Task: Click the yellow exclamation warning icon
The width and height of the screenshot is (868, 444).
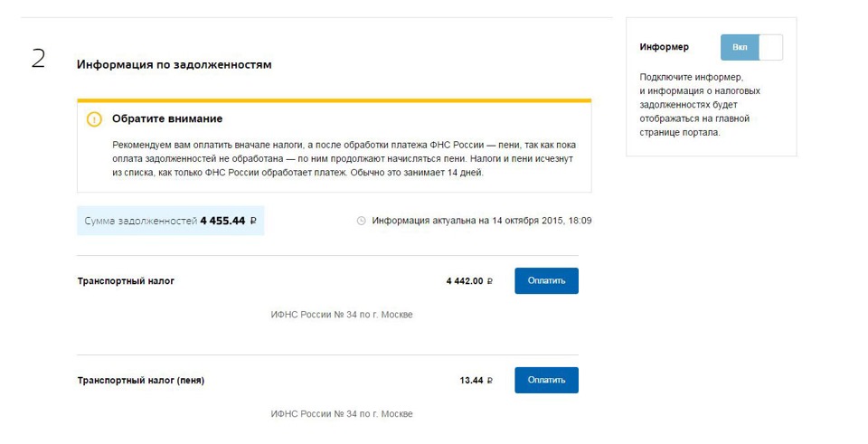Action: click(x=94, y=119)
